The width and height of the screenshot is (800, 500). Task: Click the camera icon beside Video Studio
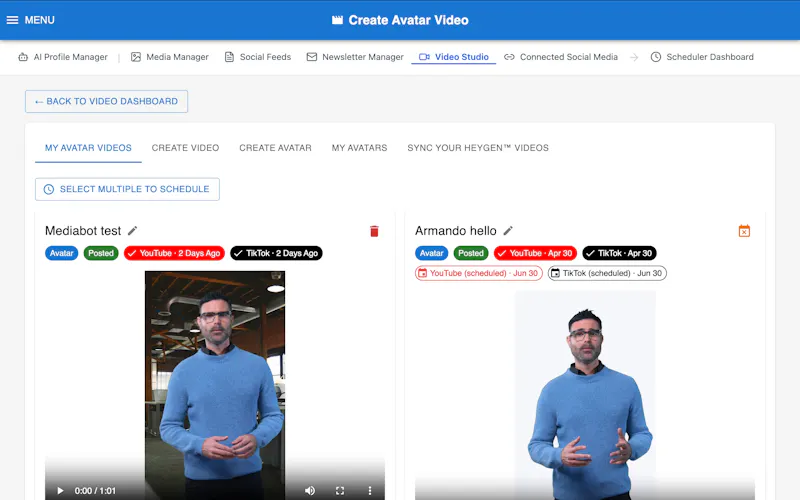pyautogui.click(x=424, y=57)
